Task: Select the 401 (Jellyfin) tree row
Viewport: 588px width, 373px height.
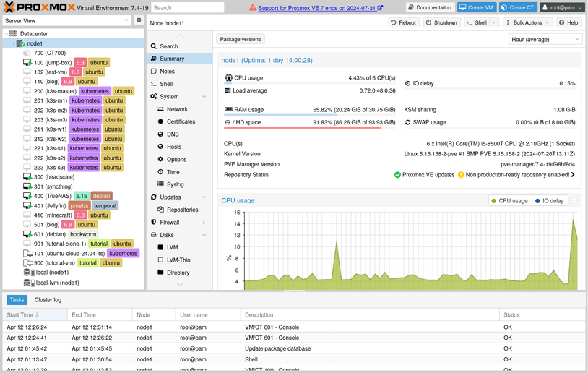Action: pos(73,205)
